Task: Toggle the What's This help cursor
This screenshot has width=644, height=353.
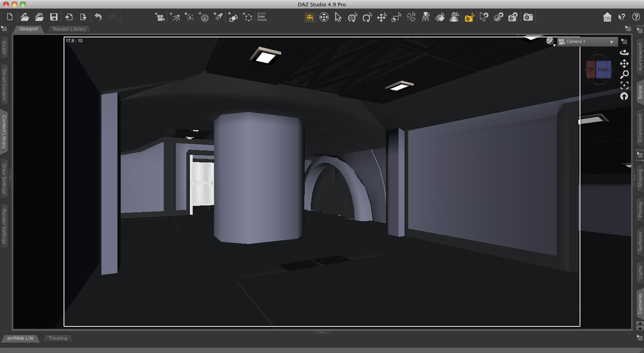Action: [622, 17]
